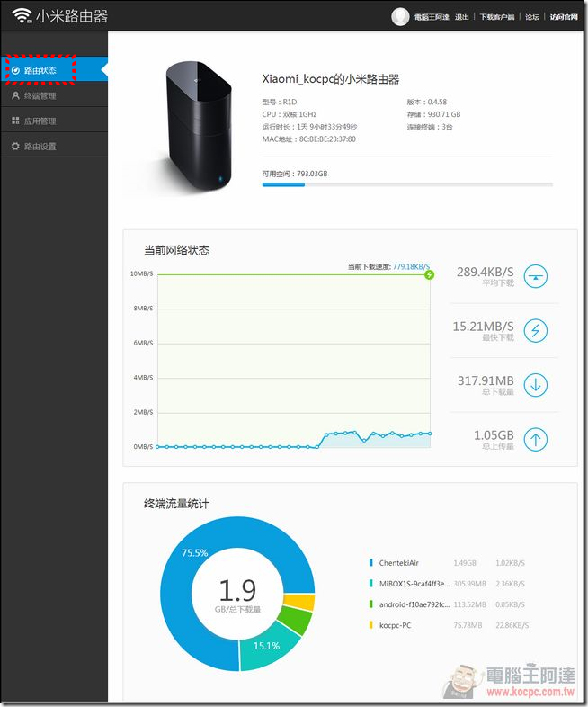This screenshot has width=588, height=707.
Task: Click the kocpc-PC yellow legend swatch
Action: coord(370,625)
